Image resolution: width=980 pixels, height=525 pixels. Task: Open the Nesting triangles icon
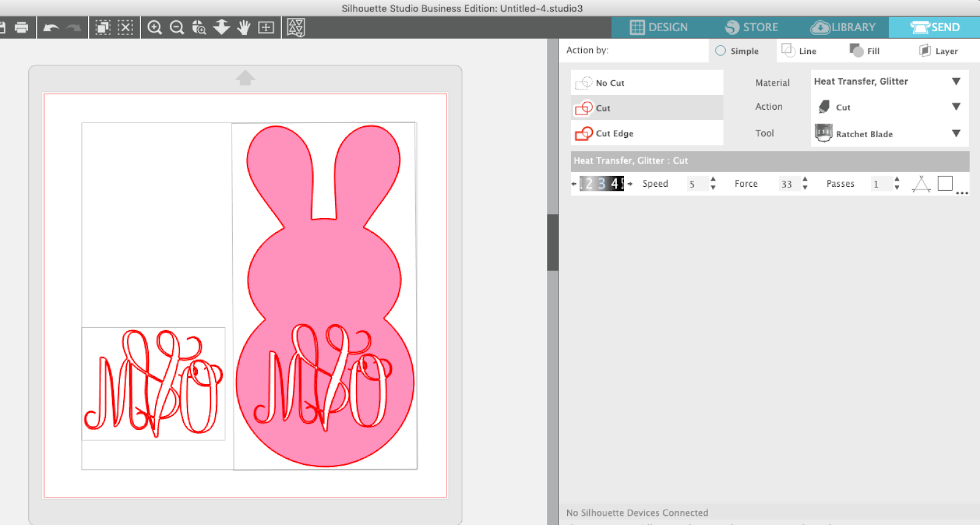click(x=296, y=28)
